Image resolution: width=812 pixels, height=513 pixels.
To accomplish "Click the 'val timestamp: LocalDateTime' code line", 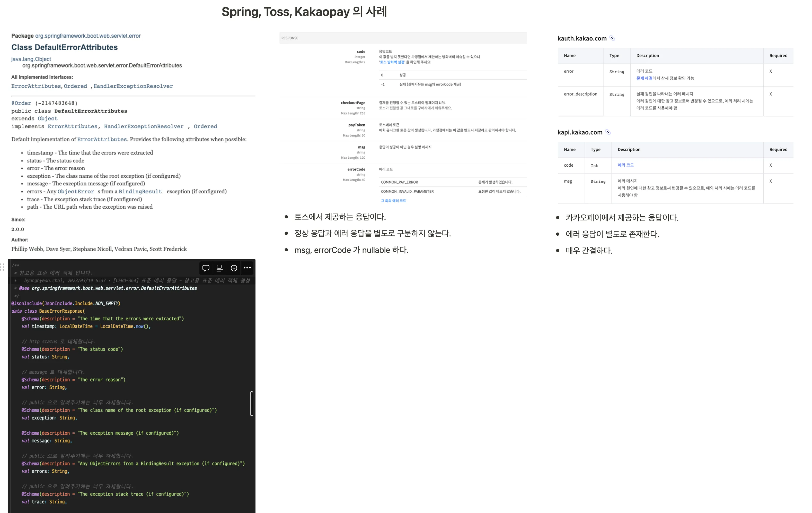I will [86, 326].
